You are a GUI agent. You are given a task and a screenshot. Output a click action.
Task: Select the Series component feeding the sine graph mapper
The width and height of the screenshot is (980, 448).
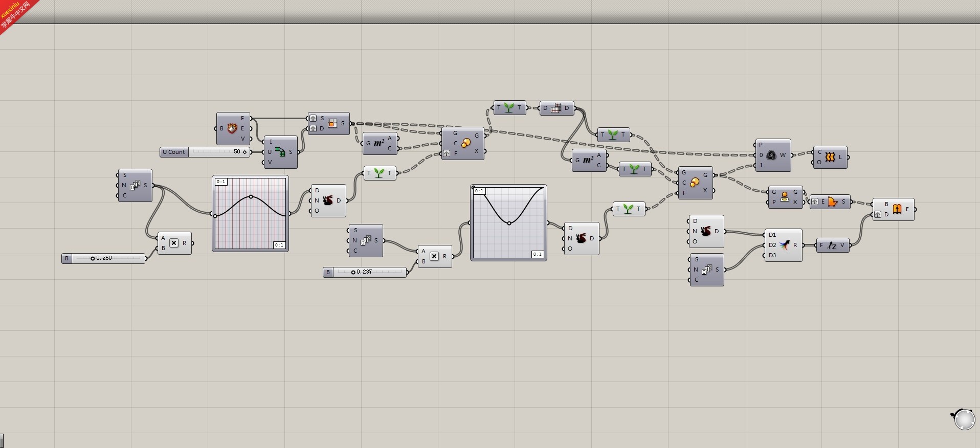point(135,186)
